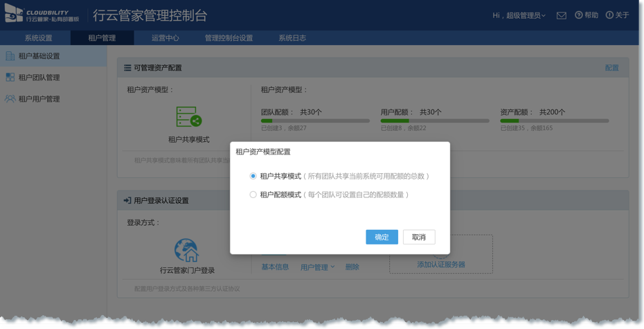Screen dimensions: 644x329
Task: Click the 租户基础设置 sidebar icon
Action: pyautogui.click(x=10, y=56)
